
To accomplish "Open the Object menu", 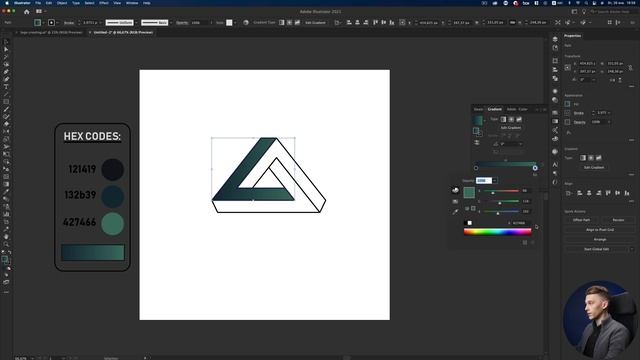I will tap(62, 3).
